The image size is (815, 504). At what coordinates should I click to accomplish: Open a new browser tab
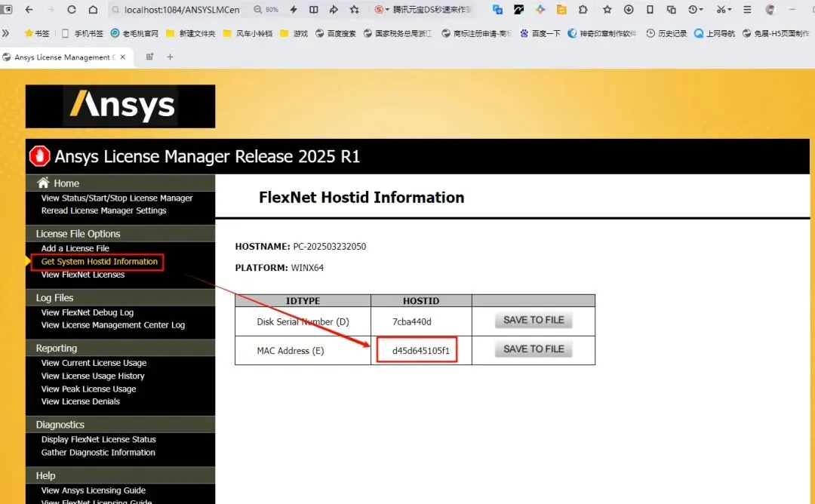[x=170, y=57]
